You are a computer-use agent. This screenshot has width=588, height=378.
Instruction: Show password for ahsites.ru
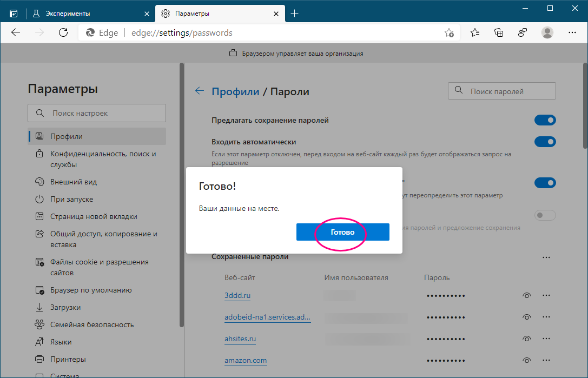tap(526, 339)
